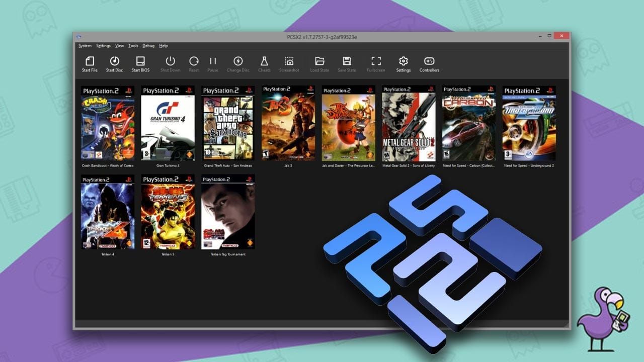Boot the console using Start BIOS
The height and width of the screenshot is (362, 644).
point(140,63)
